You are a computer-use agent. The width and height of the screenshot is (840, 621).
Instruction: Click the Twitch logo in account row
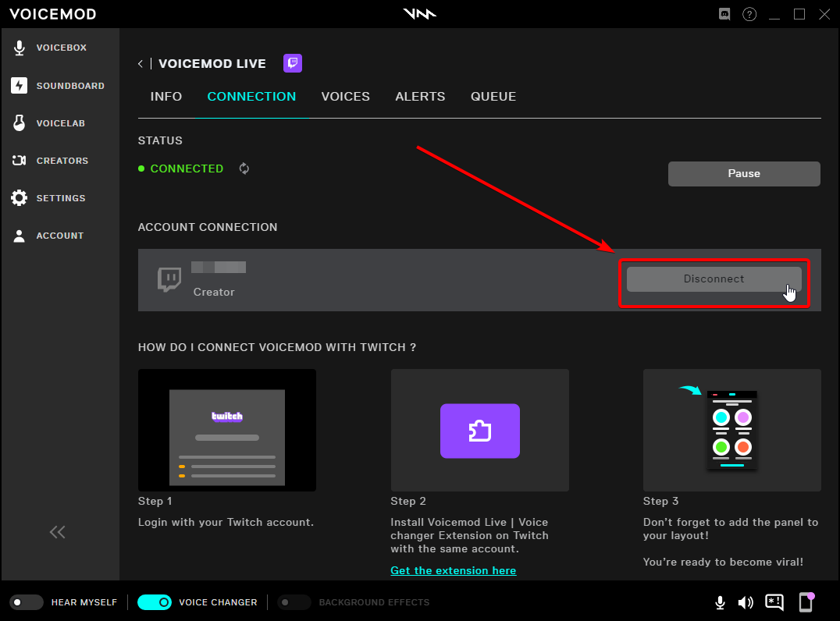point(169,279)
